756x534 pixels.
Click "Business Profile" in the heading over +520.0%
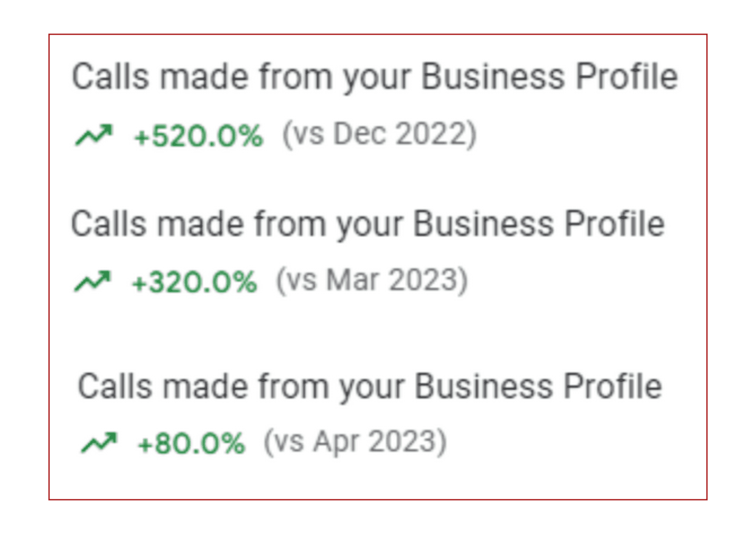click(549, 77)
